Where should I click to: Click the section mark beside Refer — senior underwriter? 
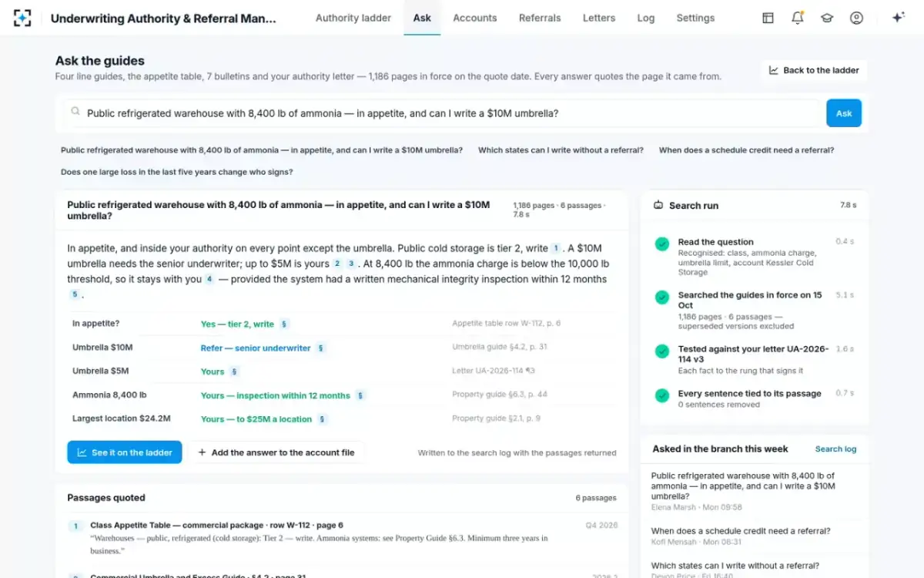[x=321, y=348]
